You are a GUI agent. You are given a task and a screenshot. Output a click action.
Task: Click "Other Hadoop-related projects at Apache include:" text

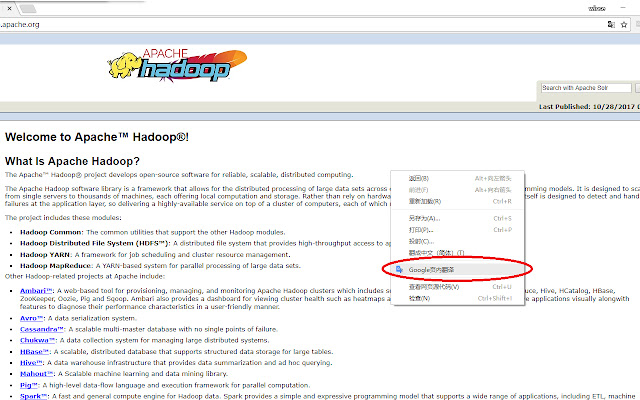pos(85,276)
